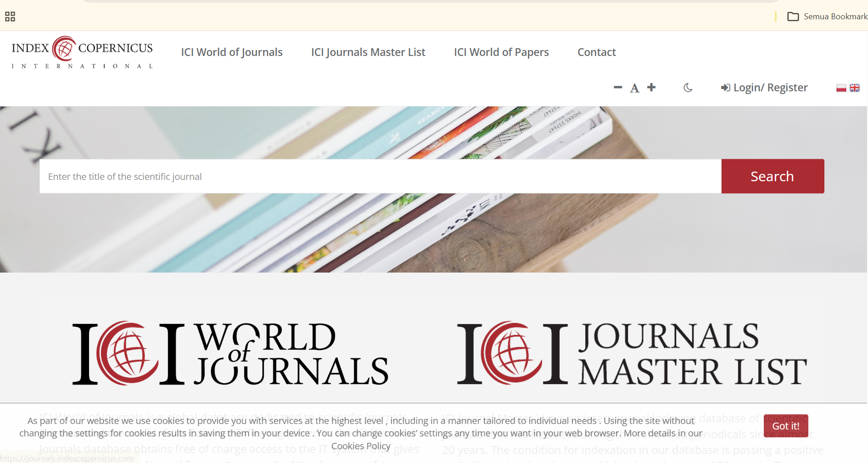868x463 pixels.
Task: Focus the scientific journal title search field
Action: coord(380,177)
